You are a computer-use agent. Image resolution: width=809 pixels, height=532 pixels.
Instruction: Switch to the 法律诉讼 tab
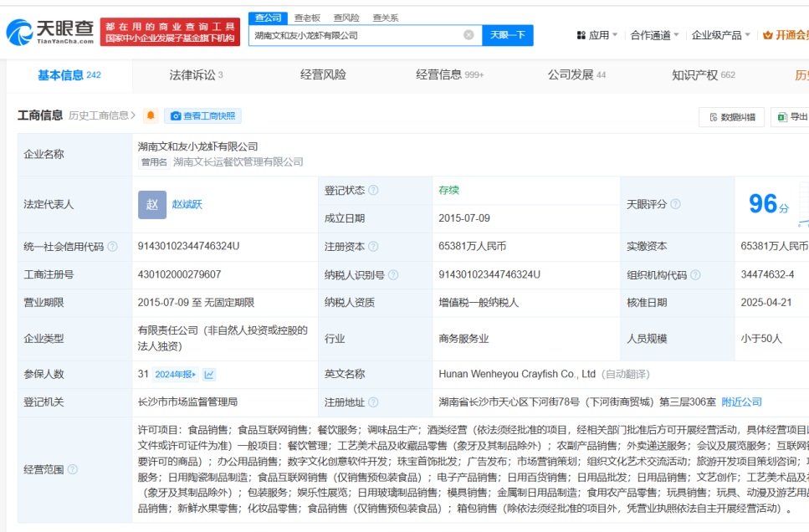[x=196, y=75]
